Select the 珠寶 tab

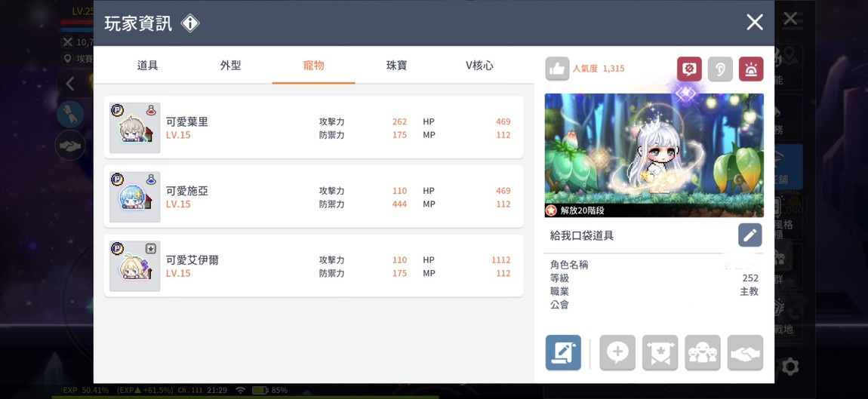(x=396, y=66)
